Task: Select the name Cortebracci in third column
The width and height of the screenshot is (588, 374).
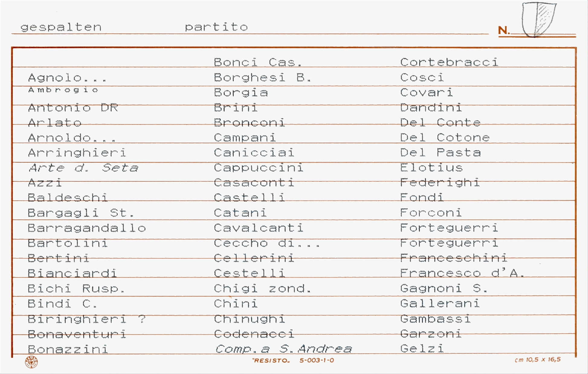Action: pyautogui.click(x=449, y=62)
